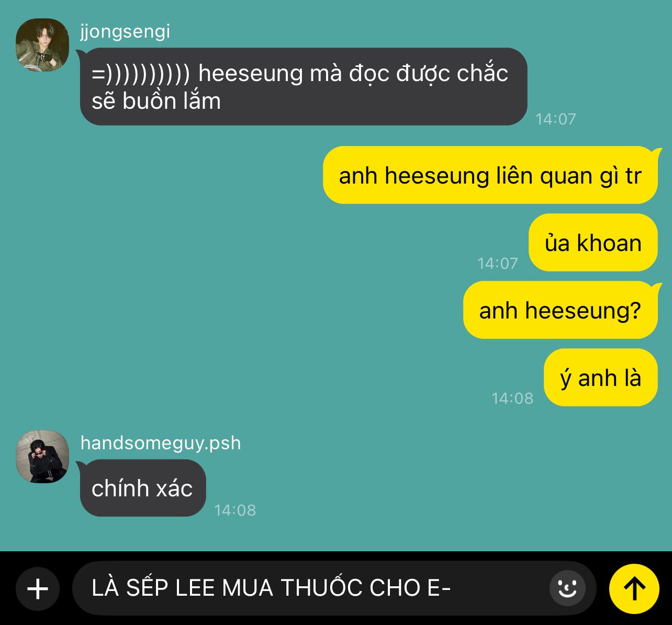Tap the 'chính xác' message bubble
The image size is (672, 625).
(142, 488)
